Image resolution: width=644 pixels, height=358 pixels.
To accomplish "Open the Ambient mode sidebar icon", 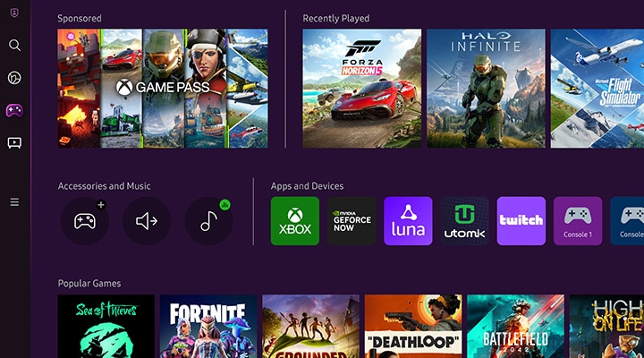I will (14, 78).
